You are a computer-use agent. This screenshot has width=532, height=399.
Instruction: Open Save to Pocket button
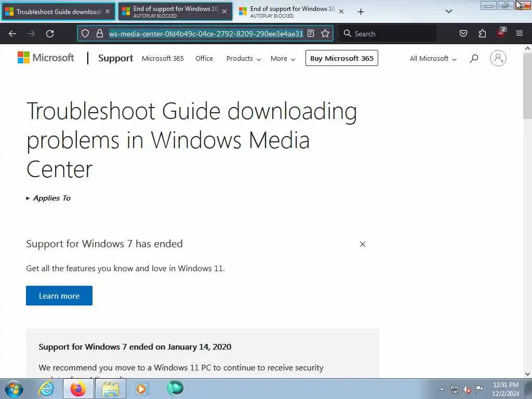(463, 33)
